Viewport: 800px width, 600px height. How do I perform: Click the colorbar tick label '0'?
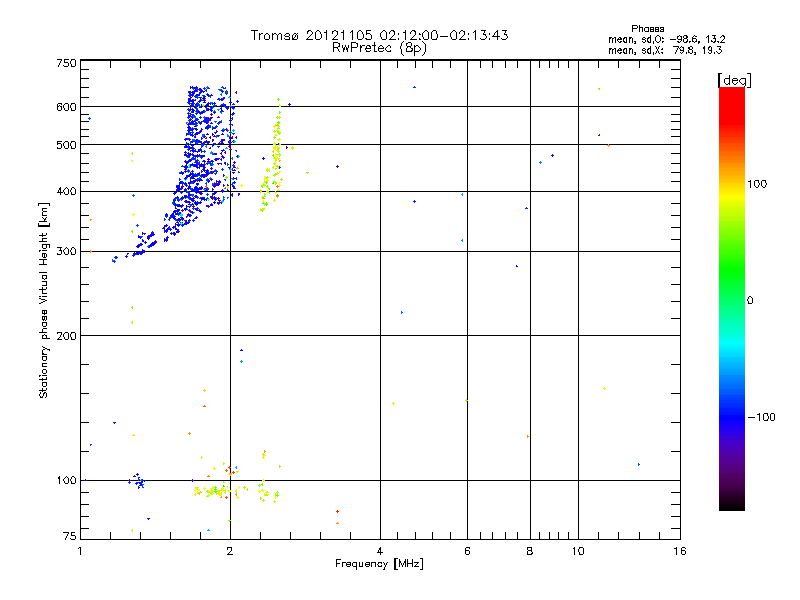click(750, 300)
